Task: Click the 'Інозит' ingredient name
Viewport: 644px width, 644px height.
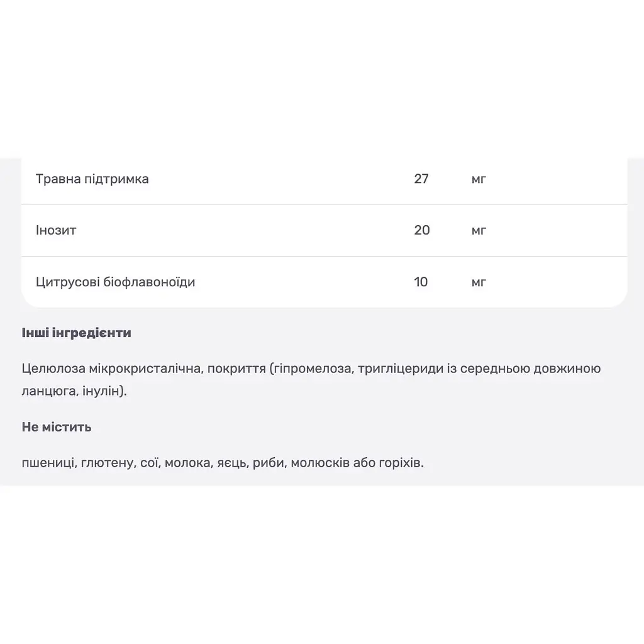Action: [56, 230]
